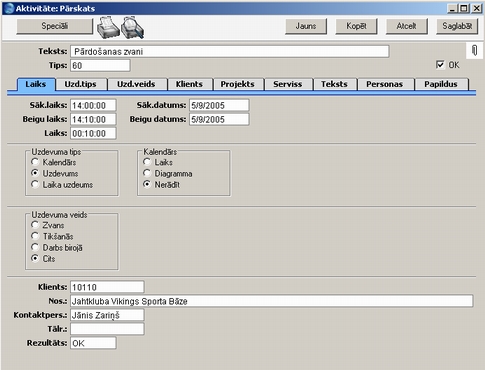Click the Speciāli button

click(55, 26)
